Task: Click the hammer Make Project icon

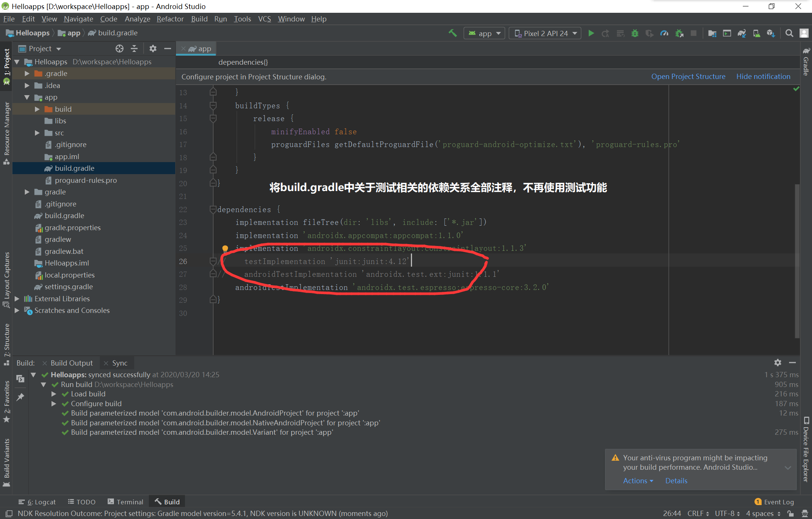Action: [453, 33]
